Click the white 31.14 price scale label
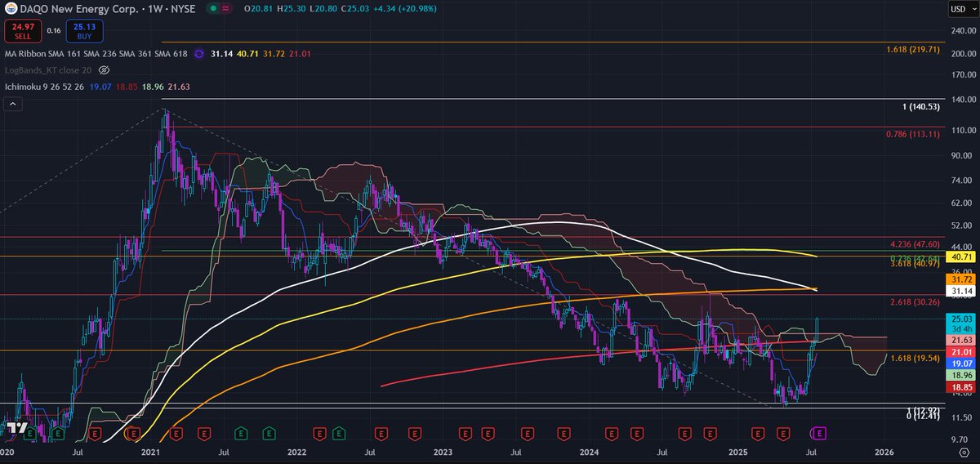980x464 pixels. [959, 291]
